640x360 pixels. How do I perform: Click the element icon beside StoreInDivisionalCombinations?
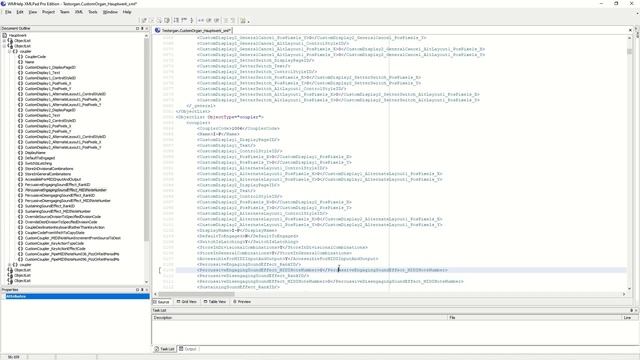(20, 169)
